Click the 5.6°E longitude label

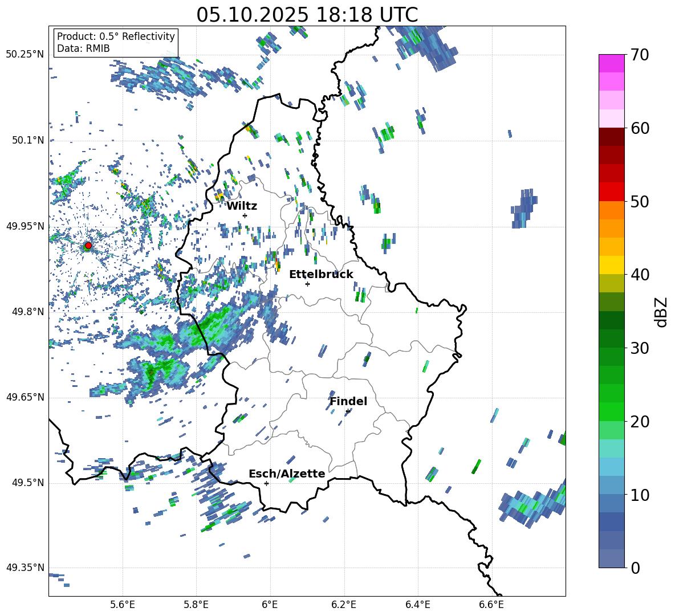tap(123, 605)
